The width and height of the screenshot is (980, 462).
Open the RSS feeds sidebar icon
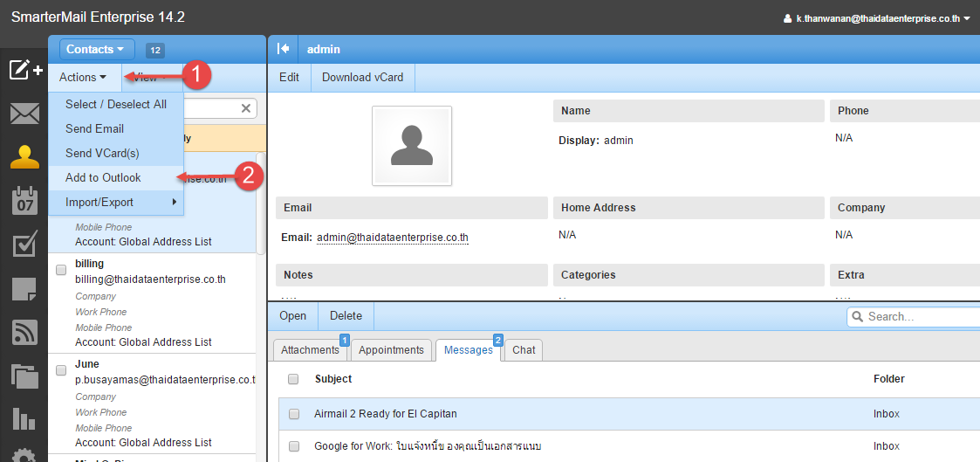click(x=25, y=332)
